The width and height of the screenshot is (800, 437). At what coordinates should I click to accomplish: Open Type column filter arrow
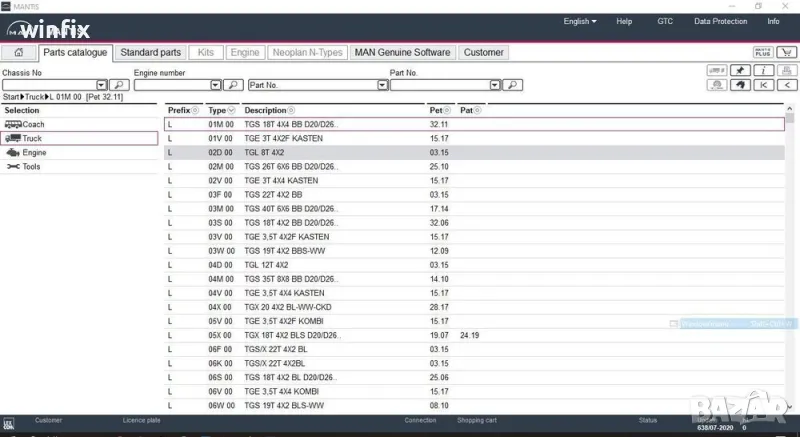[231, 111]
